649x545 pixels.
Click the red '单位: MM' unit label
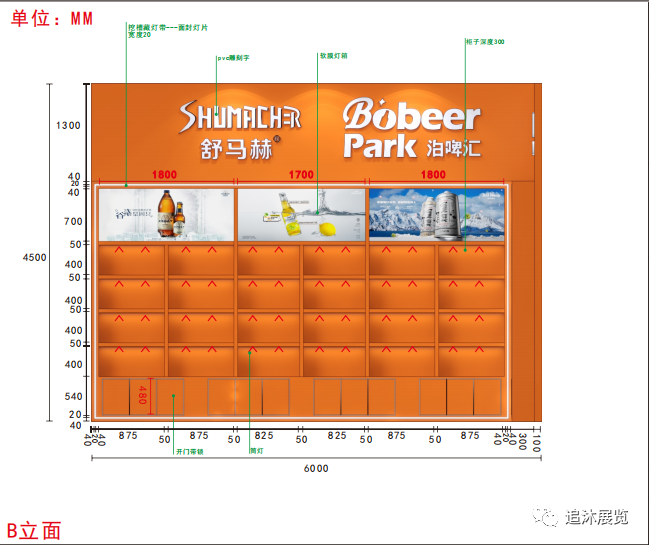click(x=51, y=19)
